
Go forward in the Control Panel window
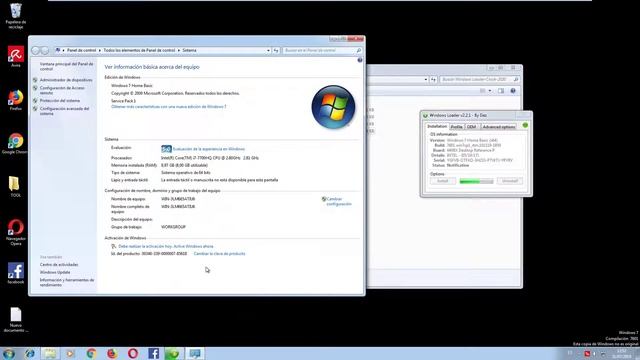(x=45, y=50)
